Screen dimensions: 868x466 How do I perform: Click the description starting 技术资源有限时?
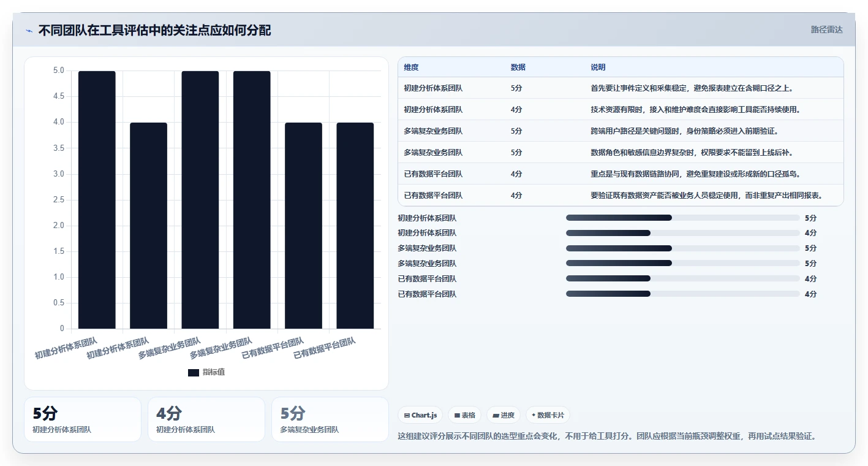[x=696, y=110]
